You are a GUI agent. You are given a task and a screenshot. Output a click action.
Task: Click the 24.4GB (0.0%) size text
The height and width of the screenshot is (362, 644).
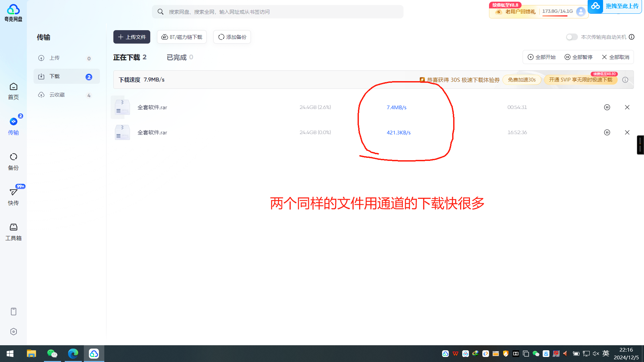pos(315,132)
